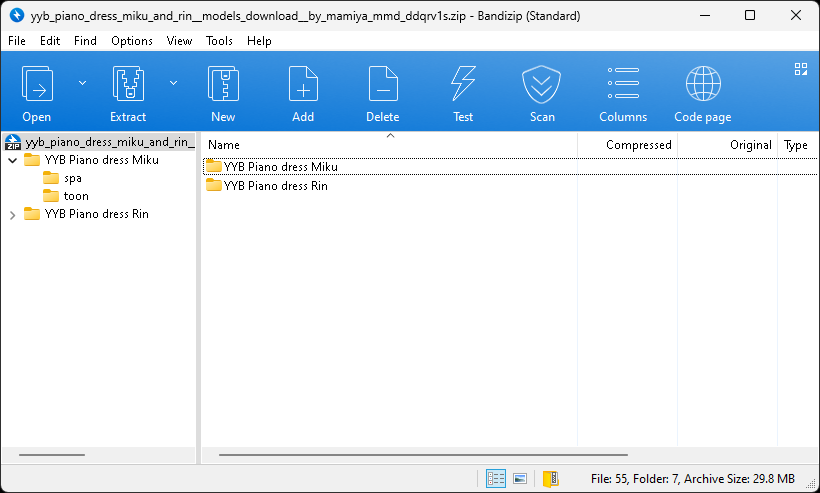Select YYB Piano dress Rin folder in file list

[x=267, y=186]
